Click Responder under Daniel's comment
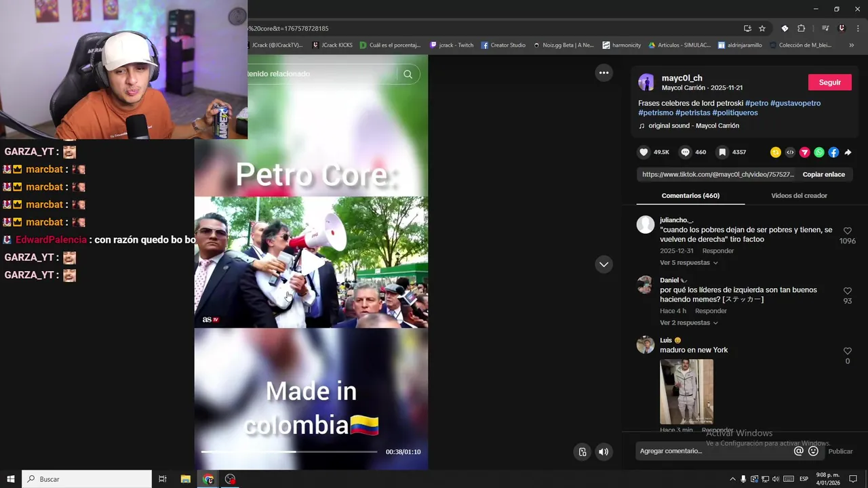 (711, 311)
